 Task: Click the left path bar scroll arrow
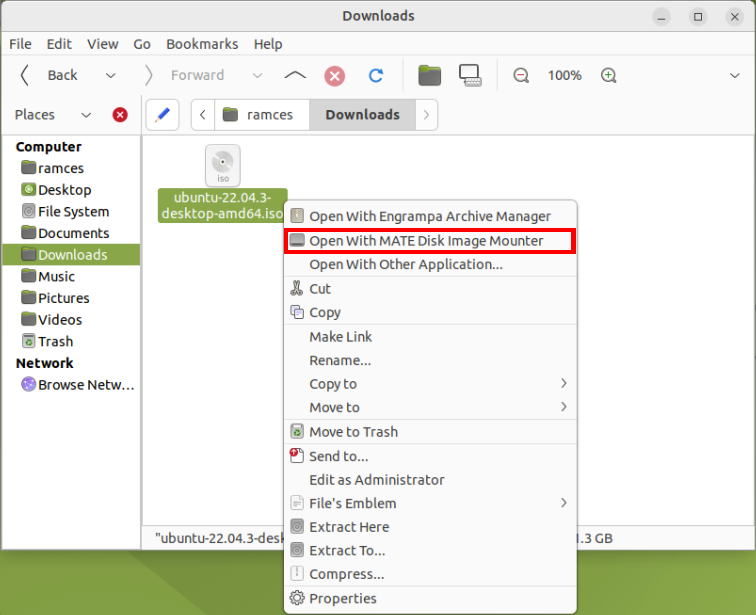pos(203,115)
